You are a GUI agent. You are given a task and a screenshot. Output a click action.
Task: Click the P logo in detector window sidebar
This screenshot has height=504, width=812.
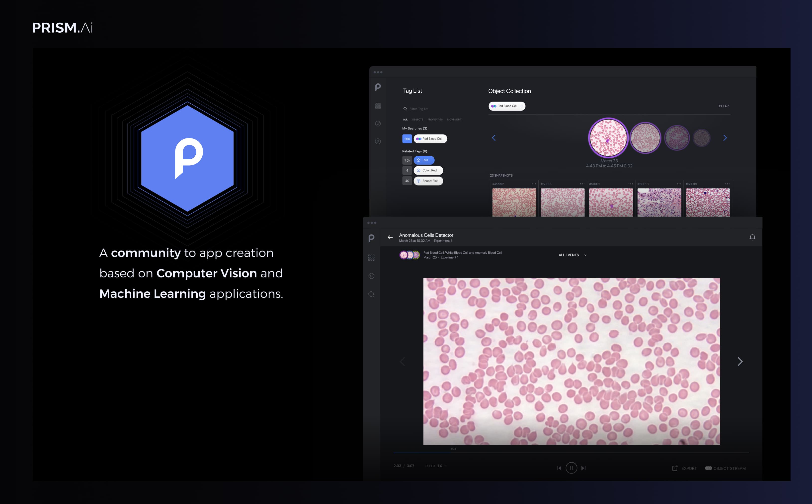(x=371, y=238)
